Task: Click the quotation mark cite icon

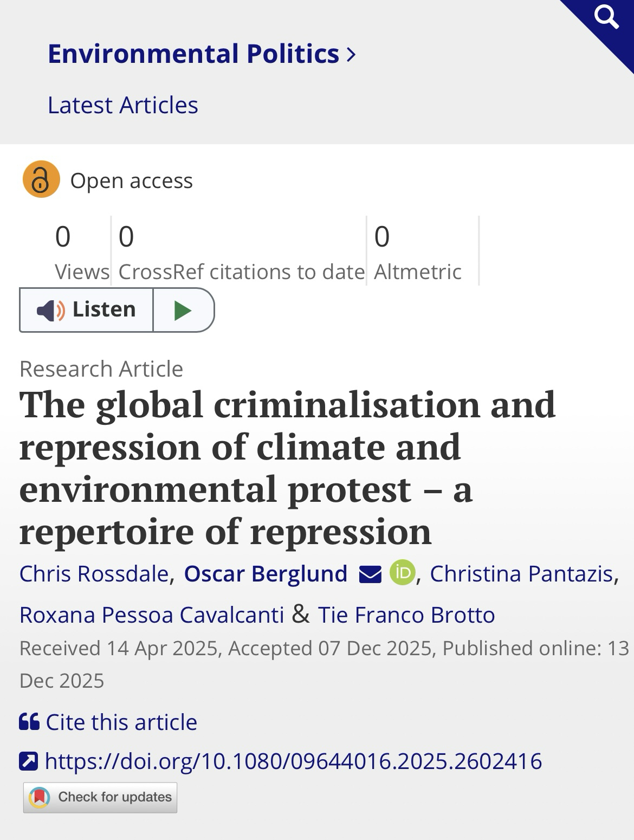Action: coord(29,722)
